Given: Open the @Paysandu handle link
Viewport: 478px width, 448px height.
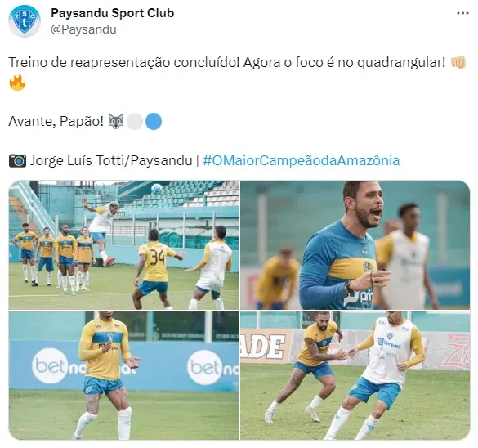Looking at the screenshot, I should [x=83, y=29].
